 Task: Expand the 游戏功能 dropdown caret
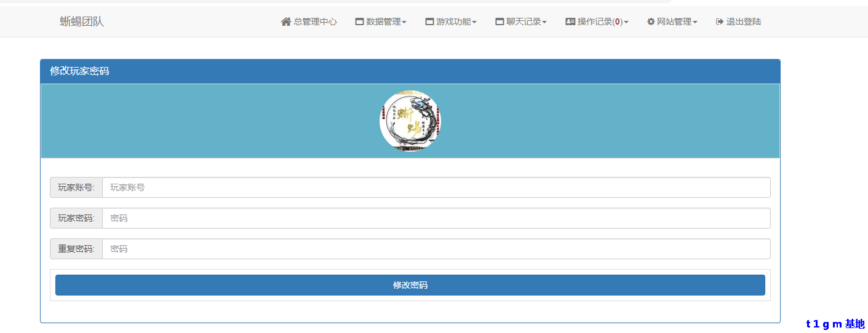474,22
